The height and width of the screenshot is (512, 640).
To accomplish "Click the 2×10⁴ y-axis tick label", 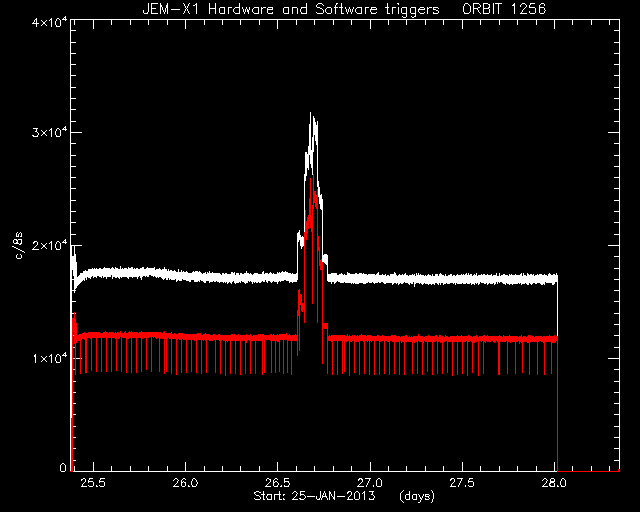I will pos(49,245).
